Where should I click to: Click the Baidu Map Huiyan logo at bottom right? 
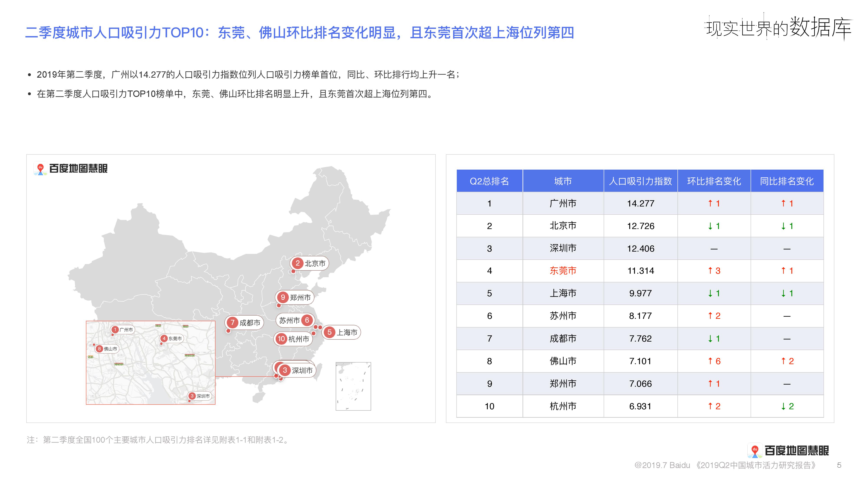tap(788, 450)
